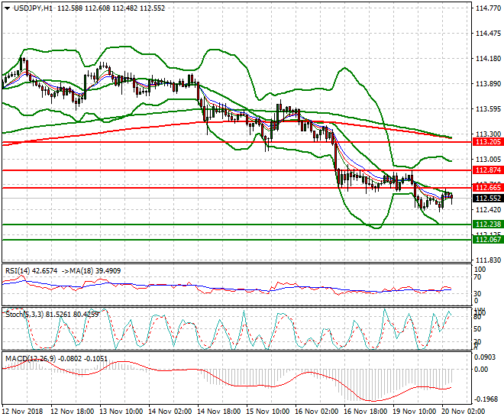Click the Stochastic value 81.5261
Viewport: 504px width, 420px height.
pyautogui.click(x=58, y=315)
